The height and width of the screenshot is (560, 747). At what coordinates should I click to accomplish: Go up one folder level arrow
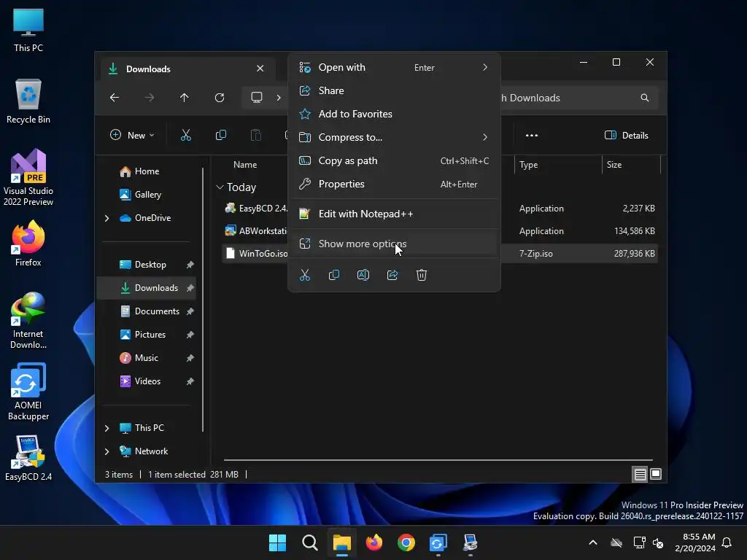185,98
